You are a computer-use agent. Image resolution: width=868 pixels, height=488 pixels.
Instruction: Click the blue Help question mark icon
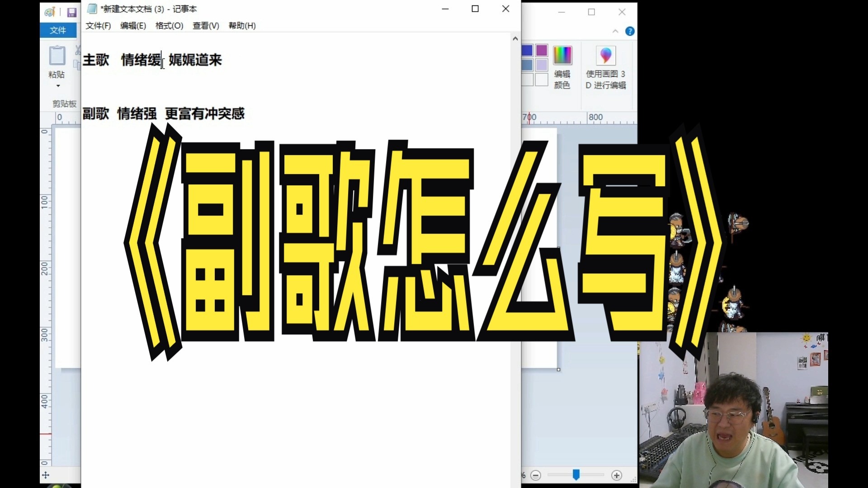point(630,31)
